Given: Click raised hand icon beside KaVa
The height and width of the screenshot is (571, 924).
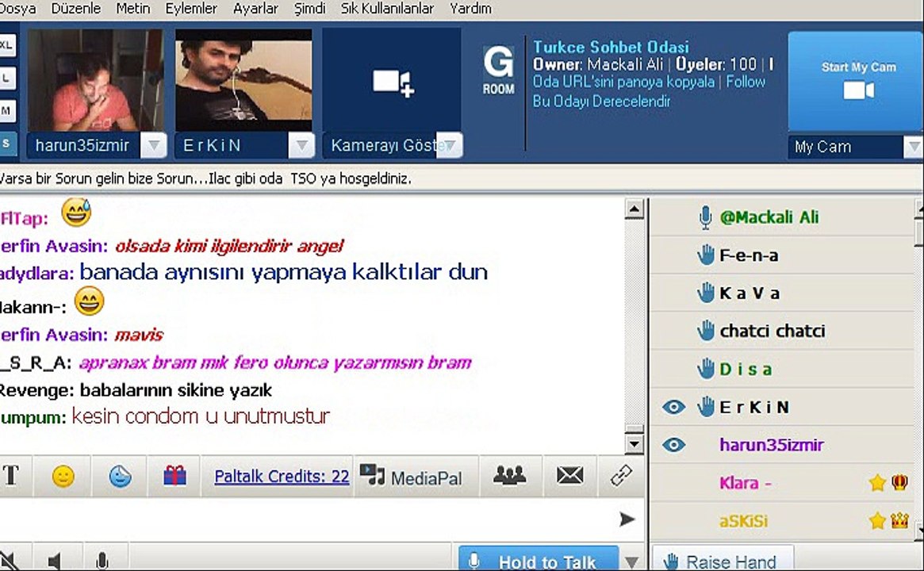Looking at the screenshot, I should coord(705,293).
